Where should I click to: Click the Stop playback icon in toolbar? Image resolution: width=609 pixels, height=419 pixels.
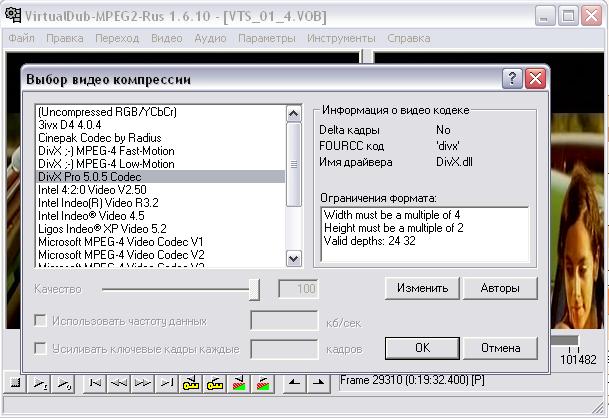16,384
